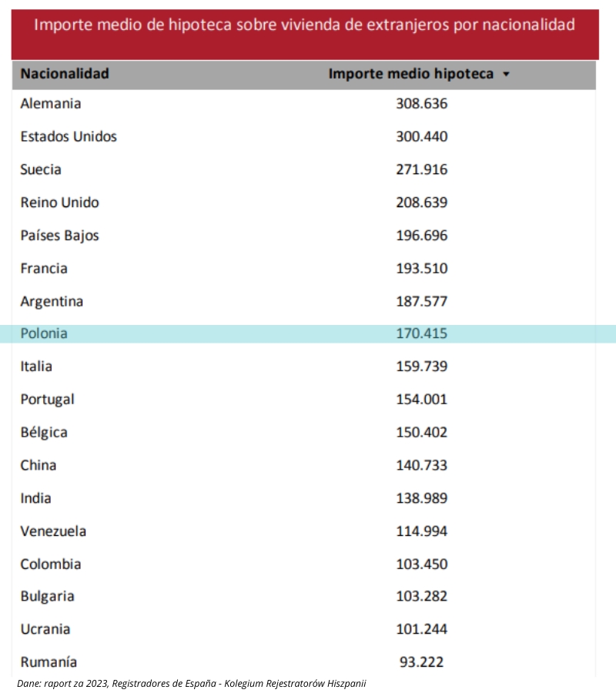Click the Importe medio hipoteca header text
Image resolution: width=616 pixels, height=693 pixels.
pos(411,74)
